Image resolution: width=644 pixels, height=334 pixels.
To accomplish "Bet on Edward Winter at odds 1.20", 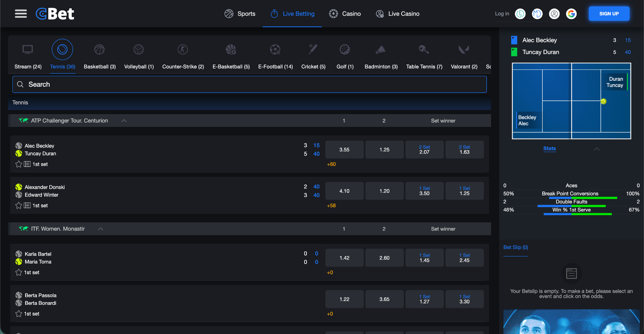I will [x=384, y=191].
